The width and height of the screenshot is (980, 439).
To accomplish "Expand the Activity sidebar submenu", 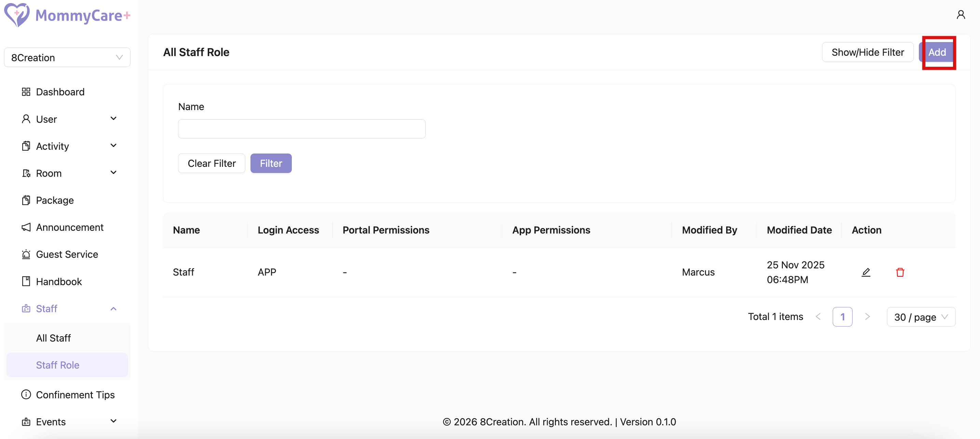I will (113, 146).
